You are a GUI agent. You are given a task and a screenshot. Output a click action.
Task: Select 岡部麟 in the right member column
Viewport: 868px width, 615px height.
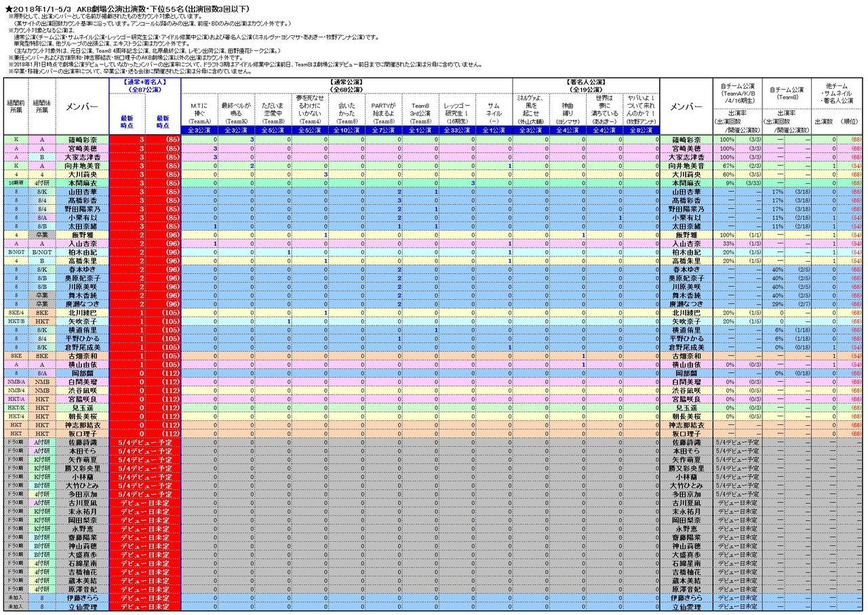686,372
